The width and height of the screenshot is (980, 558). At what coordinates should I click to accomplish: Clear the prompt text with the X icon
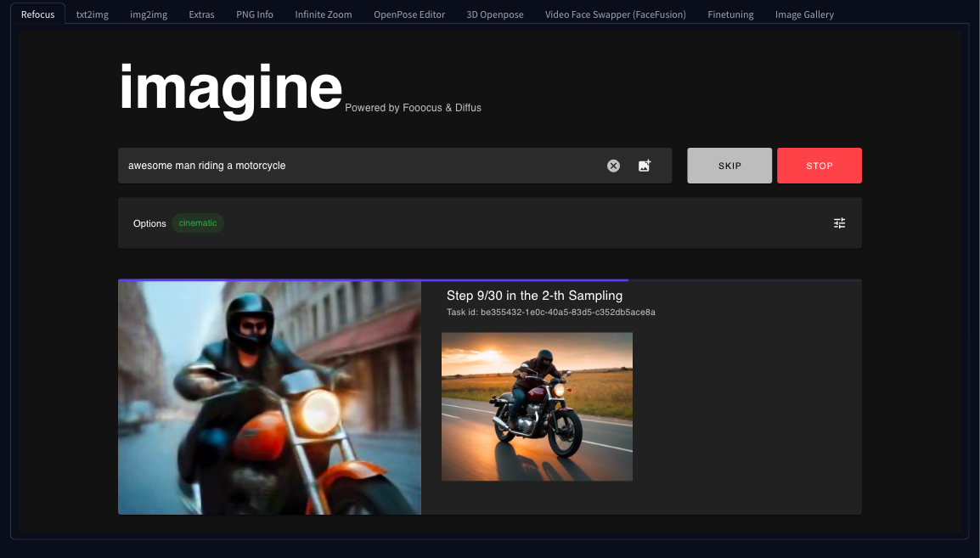tap(613, 166)
